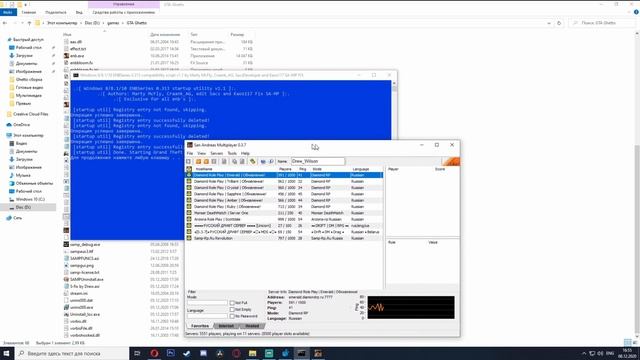Image resolution: width=640 pixels, height=360 pixels.
Task: Switch to the black console taskbar icon
Action: [x=302, y=353]
